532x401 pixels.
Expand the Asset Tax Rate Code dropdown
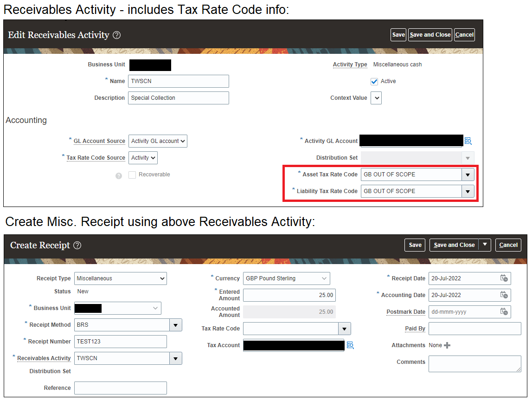pos(468,174)
